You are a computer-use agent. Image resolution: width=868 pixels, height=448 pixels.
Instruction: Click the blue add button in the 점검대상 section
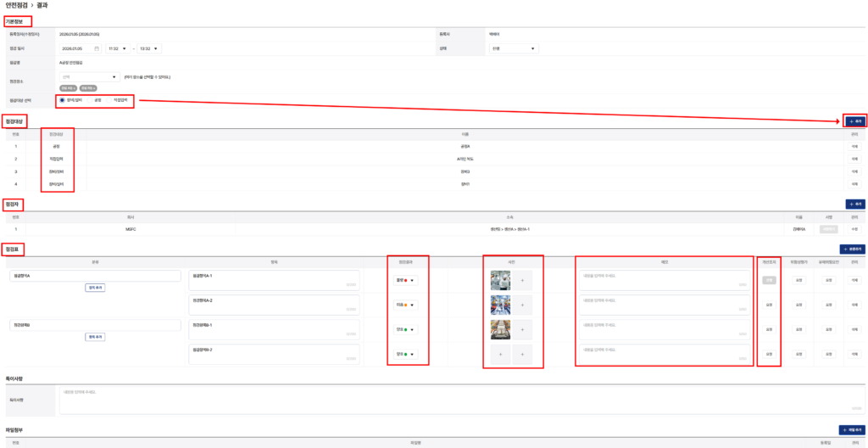(x=854, y=120)
